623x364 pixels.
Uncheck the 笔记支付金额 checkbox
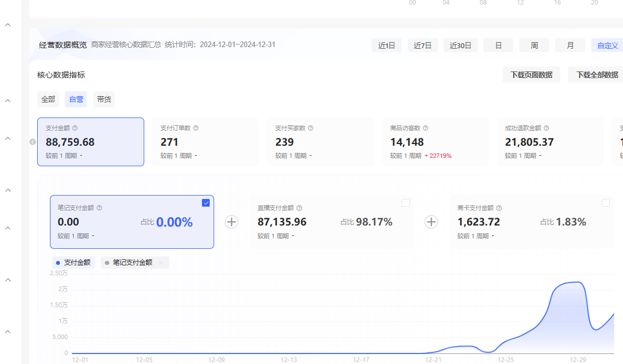coord(206,203)
